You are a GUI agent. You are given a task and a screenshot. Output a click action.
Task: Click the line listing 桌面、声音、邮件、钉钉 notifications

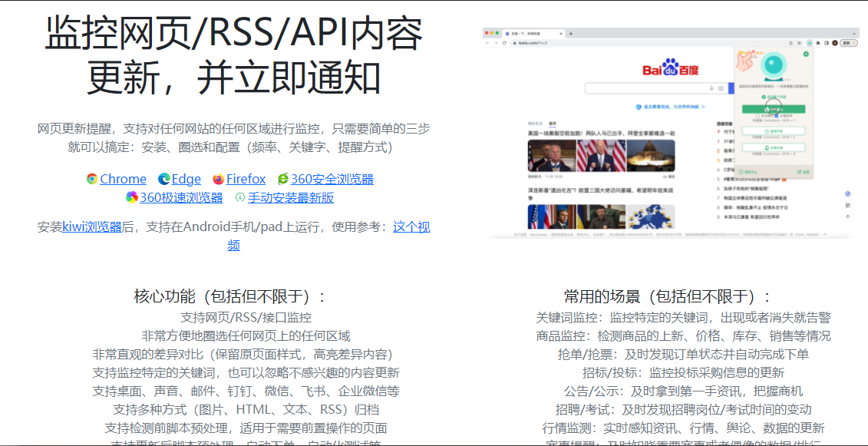coord(246,391)
